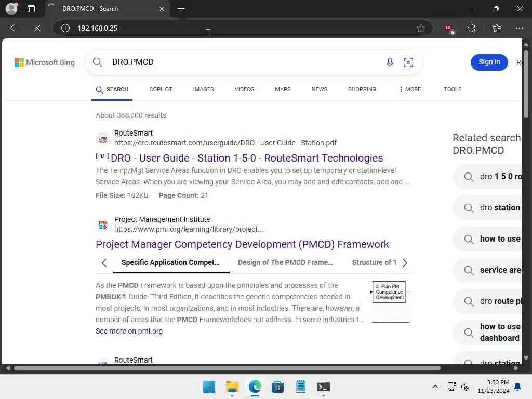Screen dimensions: 532x399
Task: Click Microsoft Edge taskbar icon
Action: click(255, 387)
